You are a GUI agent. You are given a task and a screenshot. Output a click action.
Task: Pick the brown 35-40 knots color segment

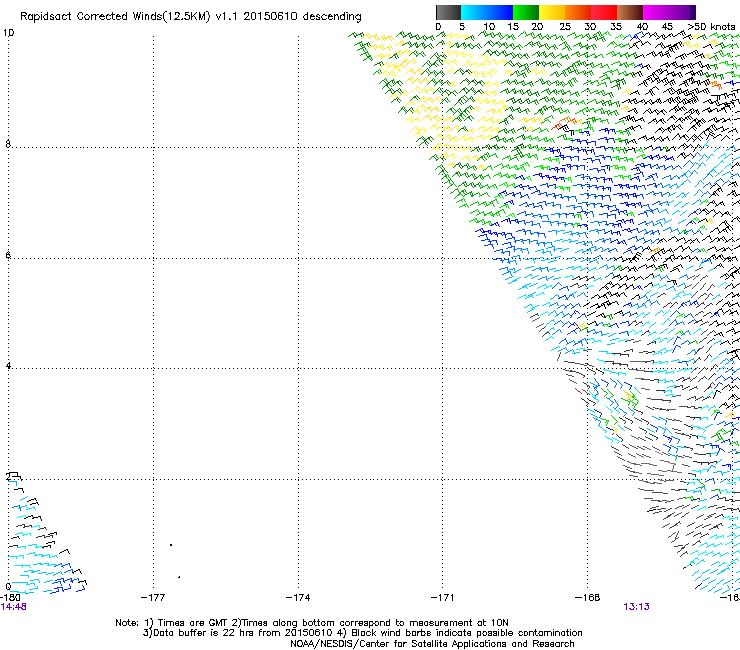pos(630,12)
